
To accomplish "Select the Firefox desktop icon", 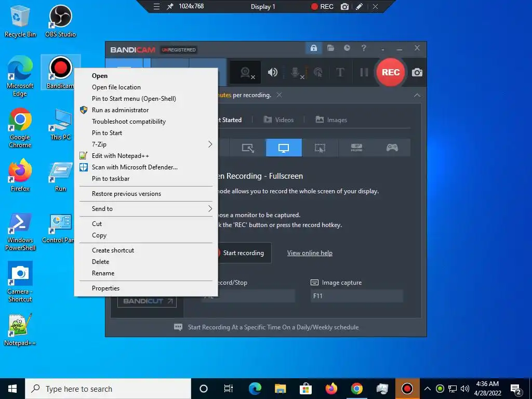I will pos(20,175).
